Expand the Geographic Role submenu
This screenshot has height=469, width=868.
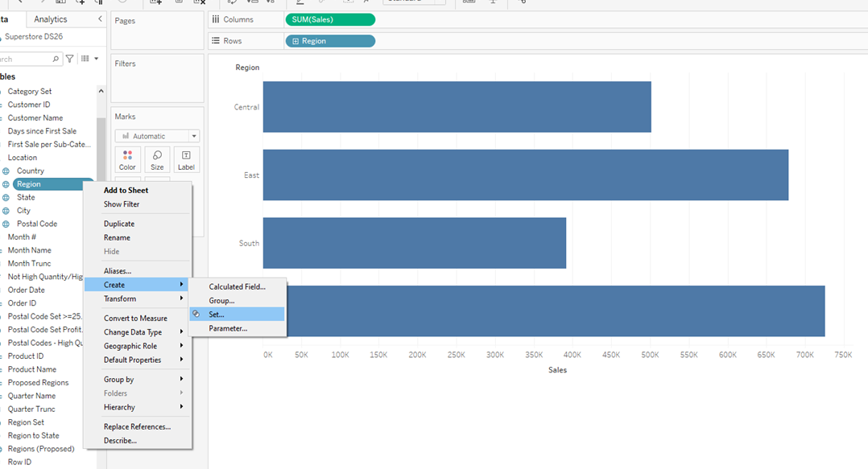(138, 346)
